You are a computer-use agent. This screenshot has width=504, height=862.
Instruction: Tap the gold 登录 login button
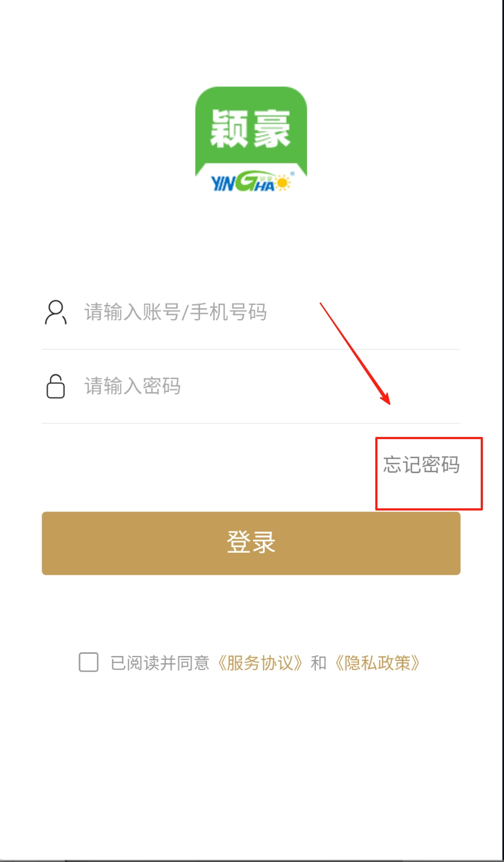coord(251,543)
